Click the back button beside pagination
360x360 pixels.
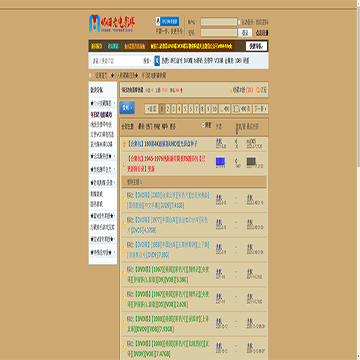151,109
